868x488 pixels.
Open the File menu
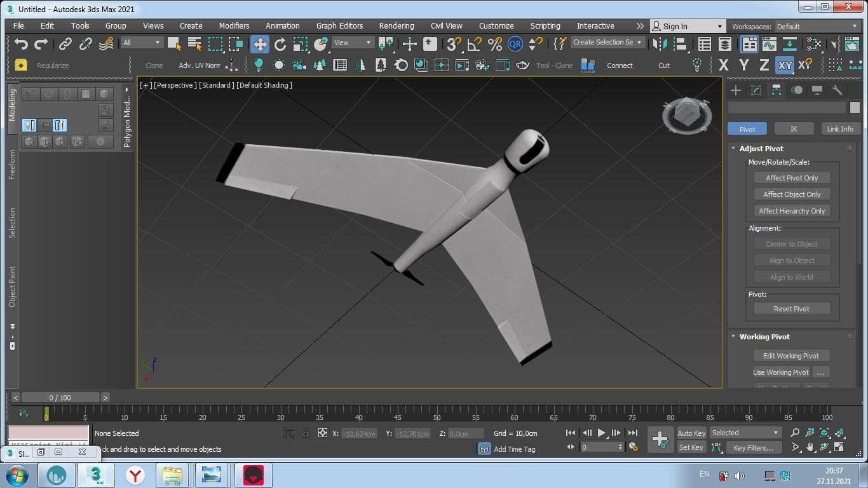[x=18, y=26]
